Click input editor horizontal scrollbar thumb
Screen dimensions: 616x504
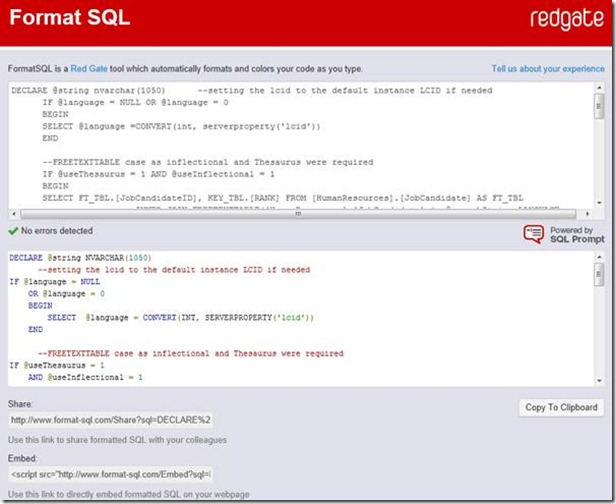coord(298,214)
